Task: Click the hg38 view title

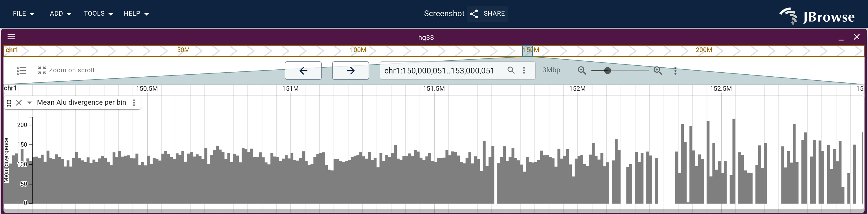Action: tap(426, 37)
